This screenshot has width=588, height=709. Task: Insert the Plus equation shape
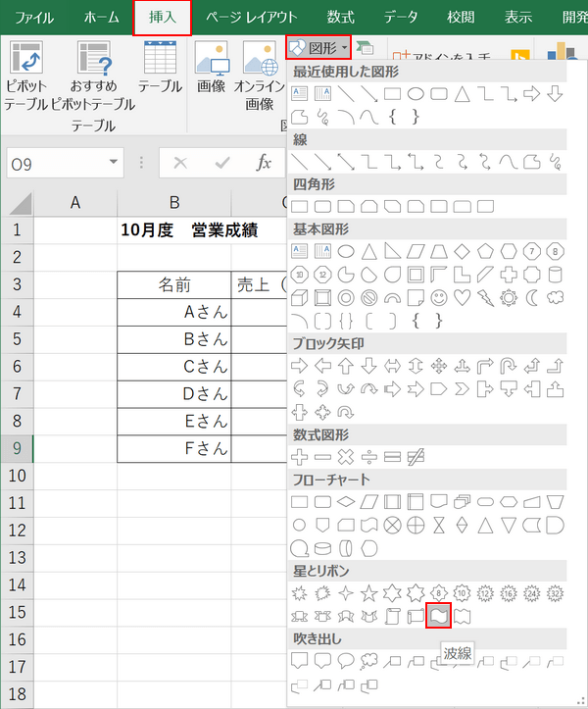coord(299,457)
